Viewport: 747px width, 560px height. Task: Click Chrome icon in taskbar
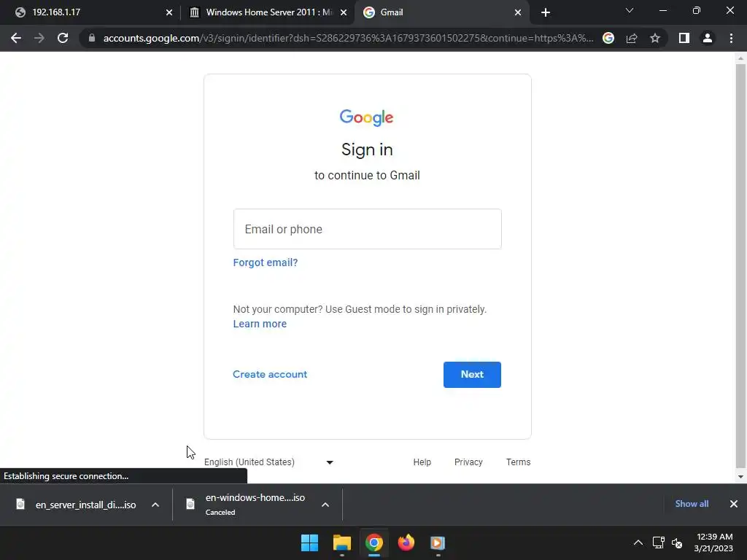[374, 542]
